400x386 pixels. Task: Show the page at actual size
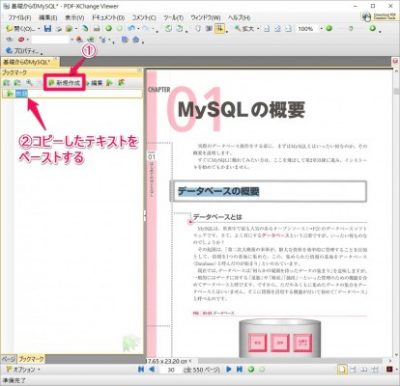(x=267, y=29)
